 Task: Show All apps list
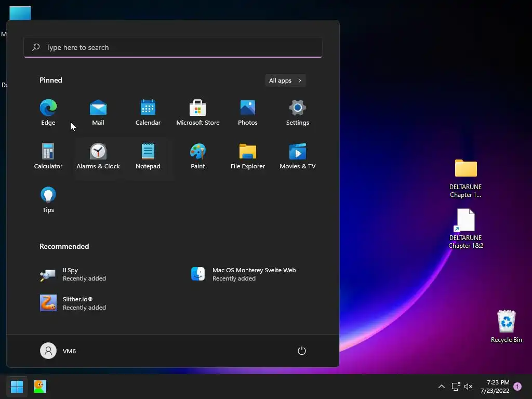tap(285, 81)
